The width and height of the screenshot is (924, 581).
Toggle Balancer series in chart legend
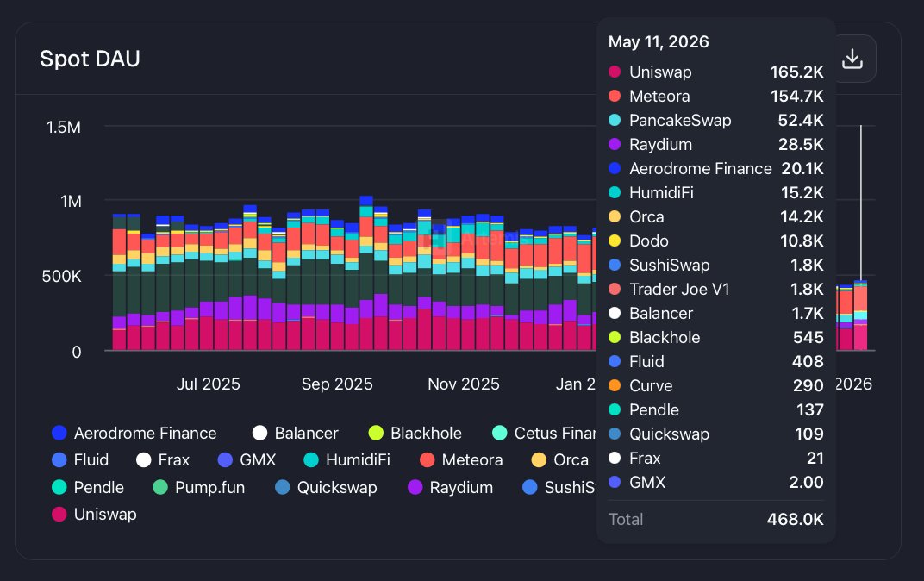tap(296, 433)
